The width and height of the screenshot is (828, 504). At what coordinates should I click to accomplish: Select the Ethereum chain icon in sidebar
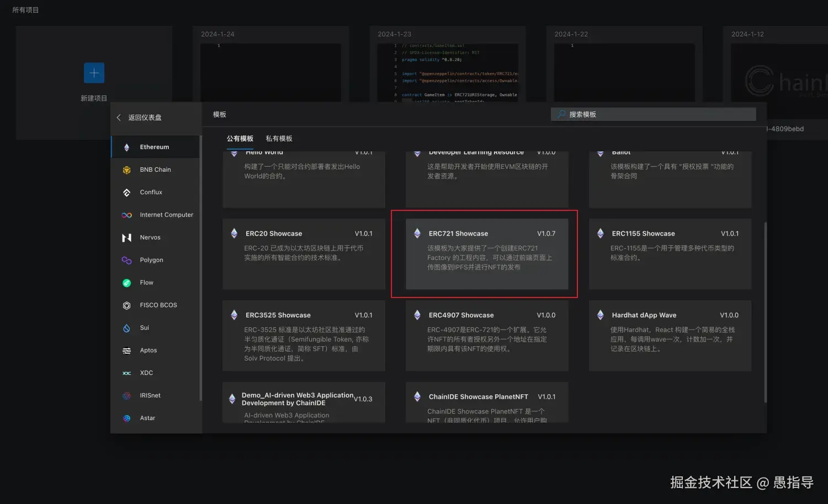click(126, 147)
